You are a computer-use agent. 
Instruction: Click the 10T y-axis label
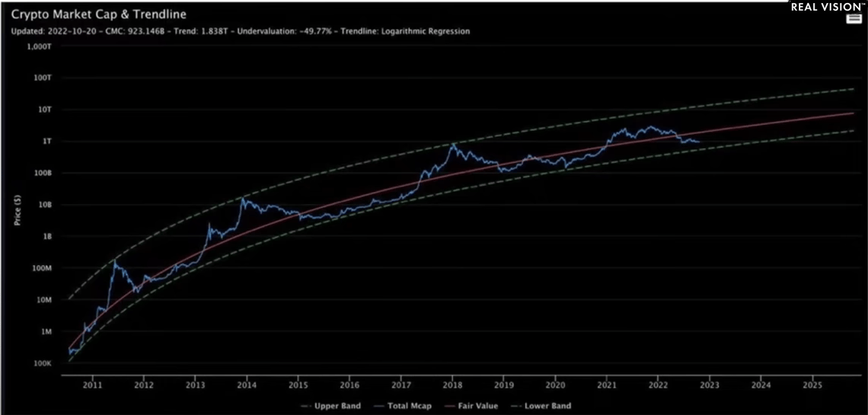pos(43,110)
